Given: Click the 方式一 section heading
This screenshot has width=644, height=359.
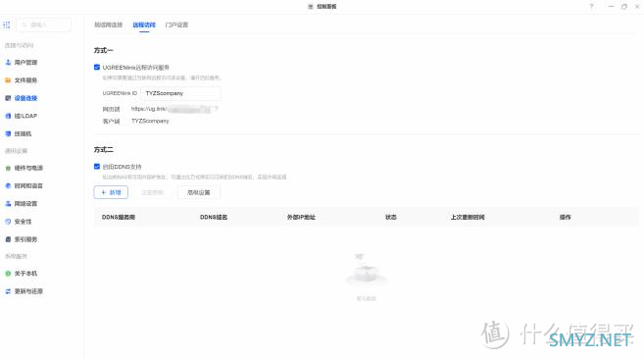Looking at the screenshot, I should click(x=104, y=51).
